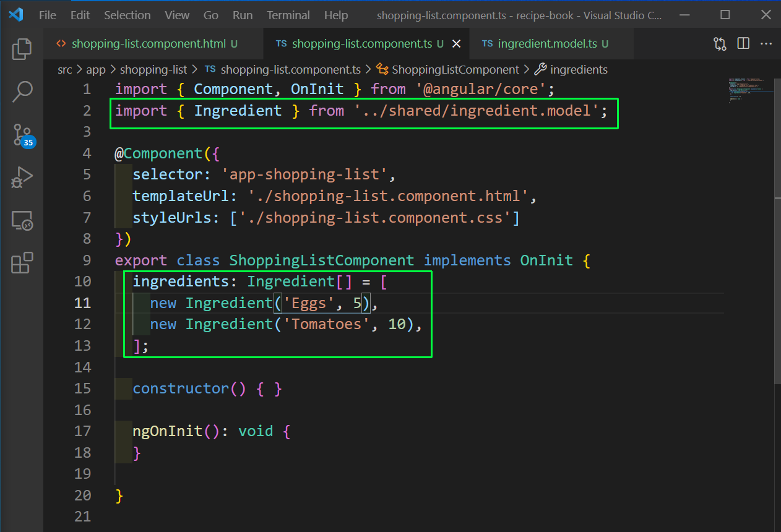This screenshot has height=532, width=781.
Task: Open Source Control view with 35 badge
Action: [23, 135]
